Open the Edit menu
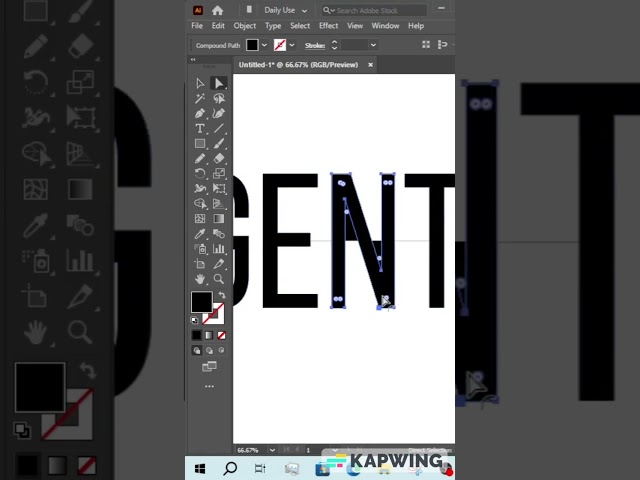The height and width of the screenshot is (480, 640). pyautogui.click(x=218, y=26)
